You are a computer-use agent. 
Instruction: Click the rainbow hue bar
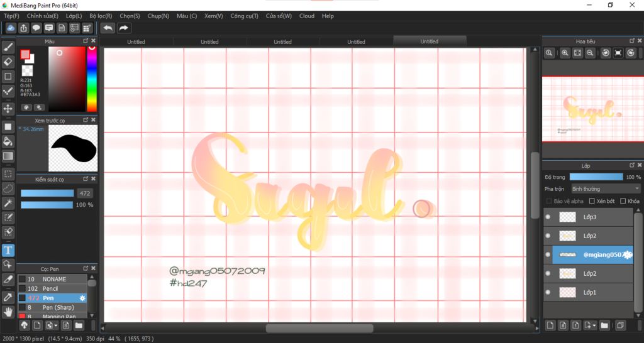coord(92,79)
